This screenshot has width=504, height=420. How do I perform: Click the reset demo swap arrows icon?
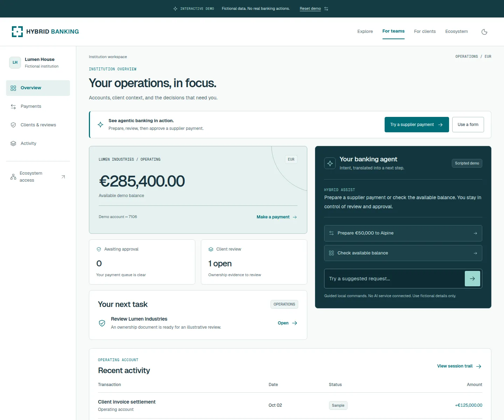click(x=326, y=9)
